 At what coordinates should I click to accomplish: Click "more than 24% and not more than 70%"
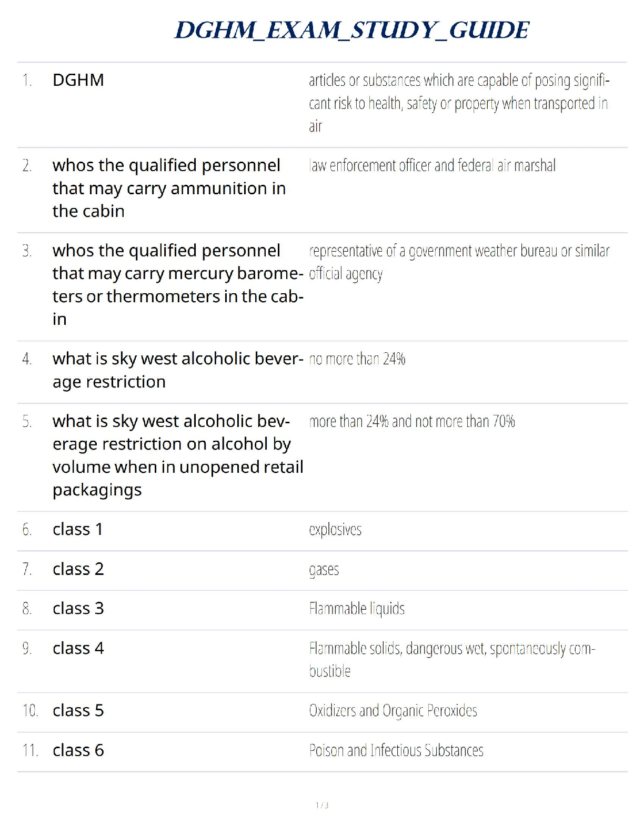click(412, 421)
